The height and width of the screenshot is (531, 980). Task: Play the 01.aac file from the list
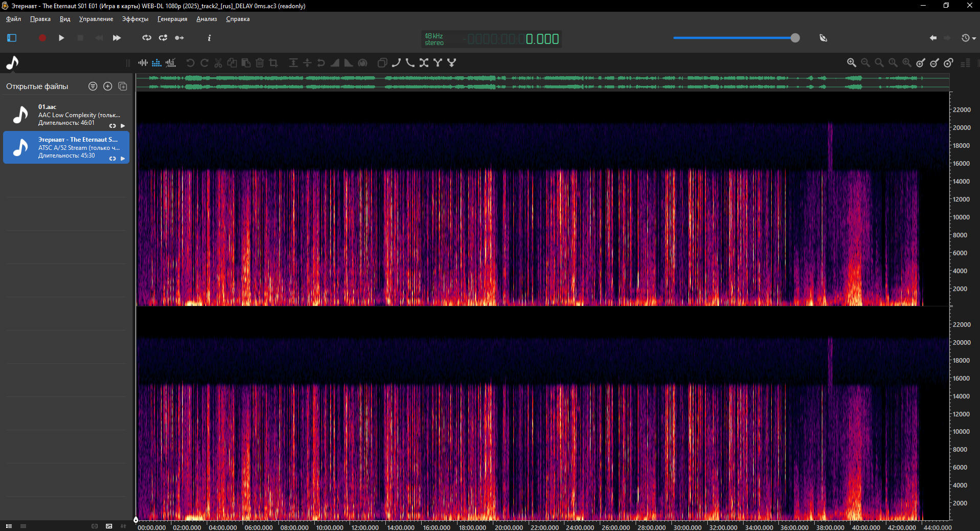pos(123,126)
